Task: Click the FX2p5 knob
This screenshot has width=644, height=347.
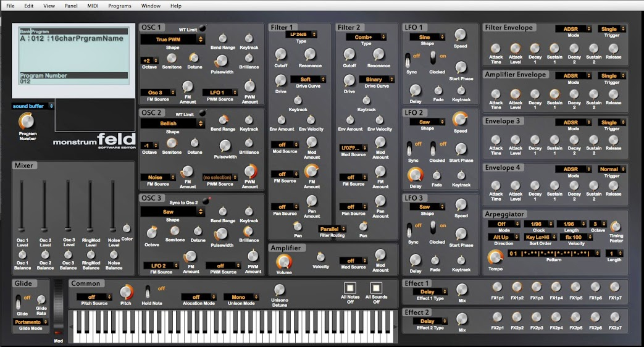Action: (575, 317)
